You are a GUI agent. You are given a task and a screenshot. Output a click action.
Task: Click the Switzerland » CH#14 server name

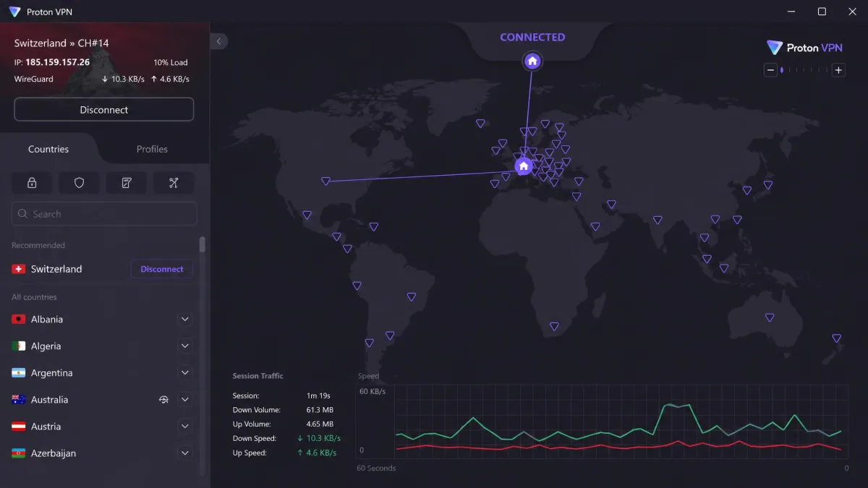[61, 43]
